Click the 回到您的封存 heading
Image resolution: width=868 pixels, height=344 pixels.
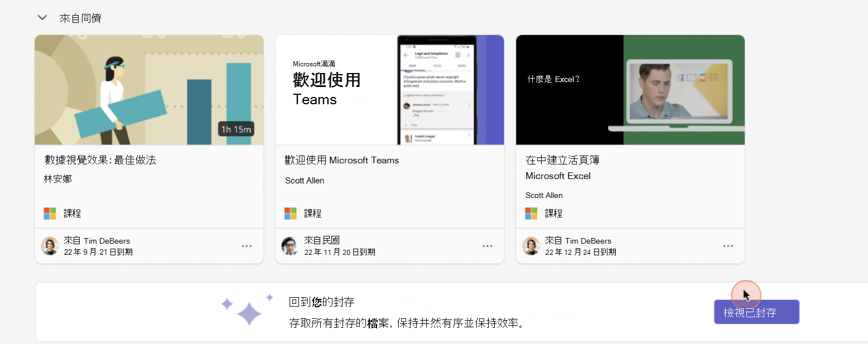click(x=322, y=302)
